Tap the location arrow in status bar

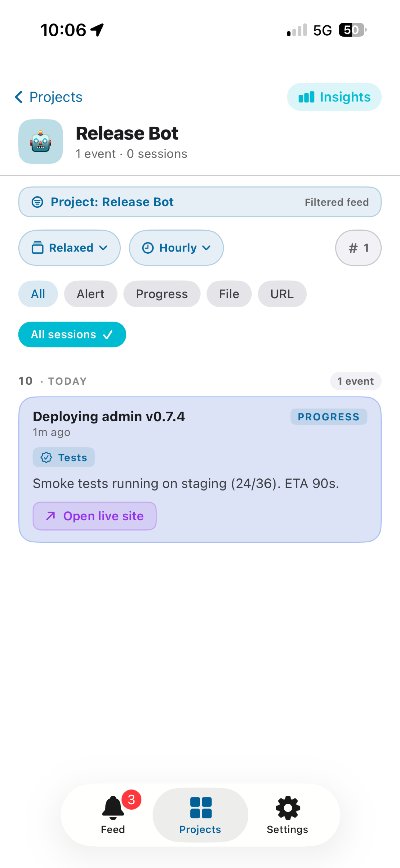[x=97, y=30]
